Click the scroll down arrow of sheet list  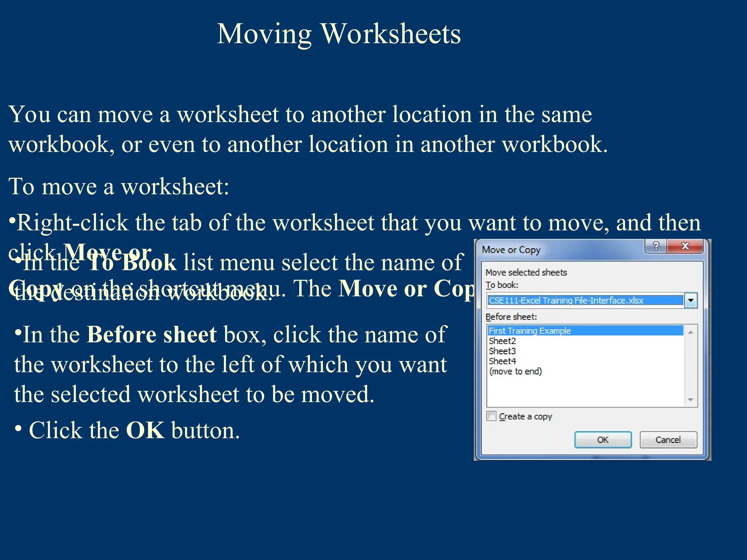(x=690, y=400)
